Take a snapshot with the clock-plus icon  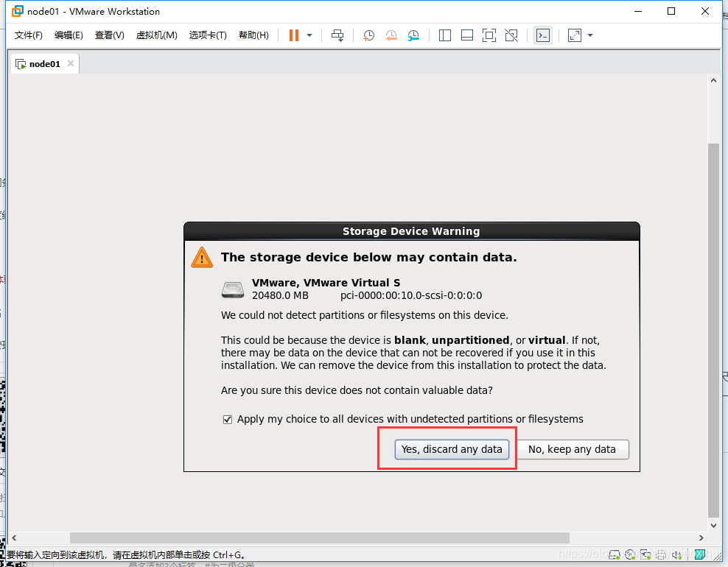[368, 35]
